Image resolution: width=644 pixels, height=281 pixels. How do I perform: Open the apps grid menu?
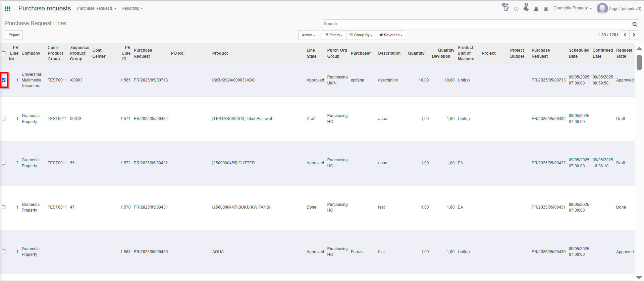click(7, 8)
